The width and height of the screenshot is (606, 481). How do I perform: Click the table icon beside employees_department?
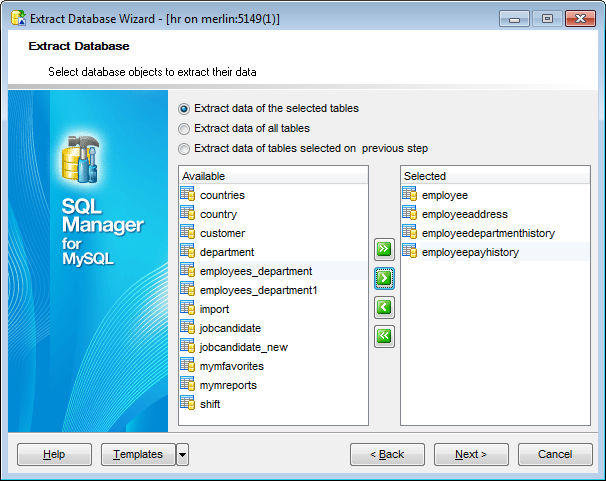click(x=188, y=270)
